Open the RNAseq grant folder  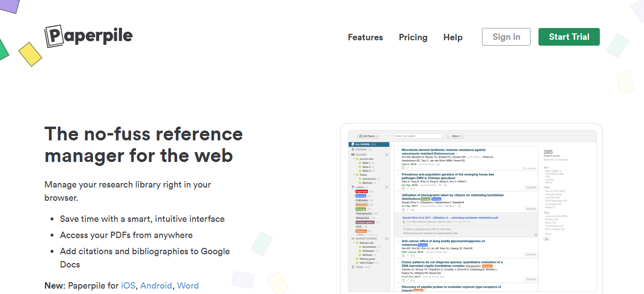pos(365,259)
